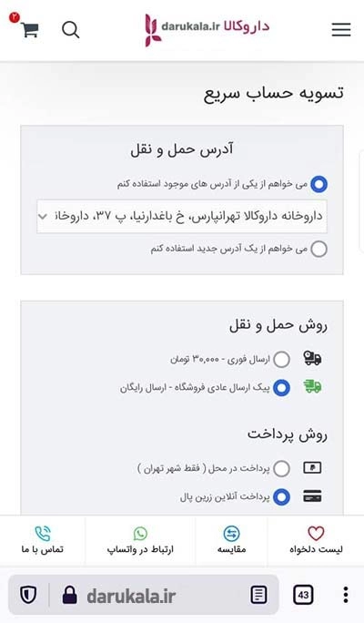Choose express shipping 30,000 Toman option
The height and width of the screenshot is (623, 364).
click(x=281, y=359)
